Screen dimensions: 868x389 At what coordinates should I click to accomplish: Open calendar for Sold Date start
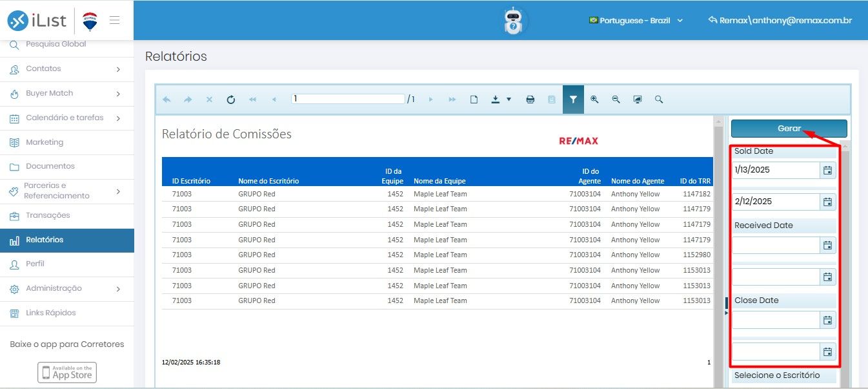[x=827, y=170]
